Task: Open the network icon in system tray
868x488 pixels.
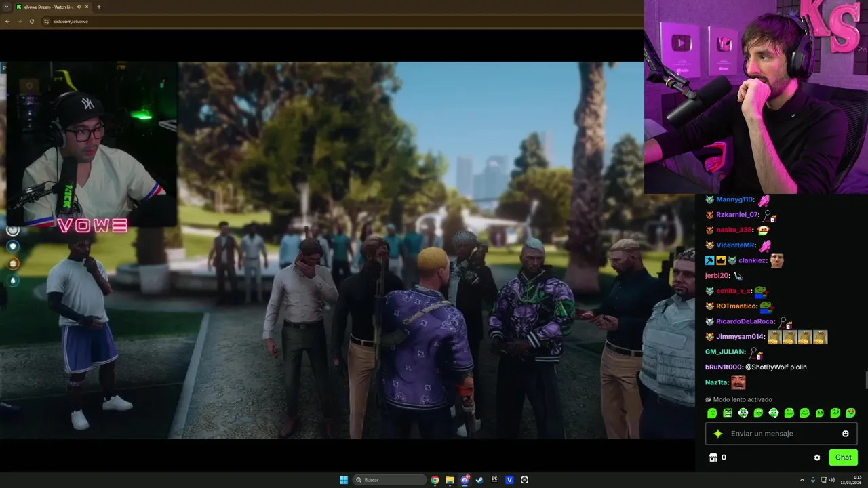Action: pyautogui.click(x=823, y=480)
